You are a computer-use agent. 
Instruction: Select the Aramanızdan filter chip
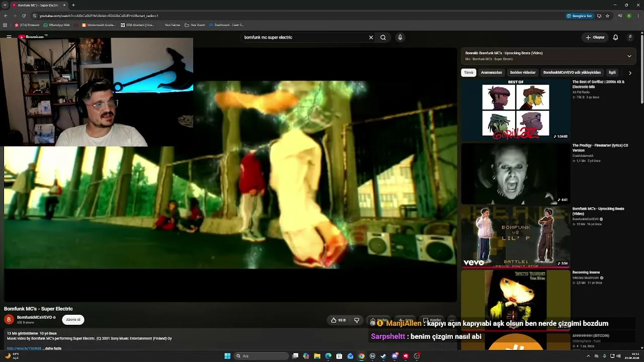[491, 72]
